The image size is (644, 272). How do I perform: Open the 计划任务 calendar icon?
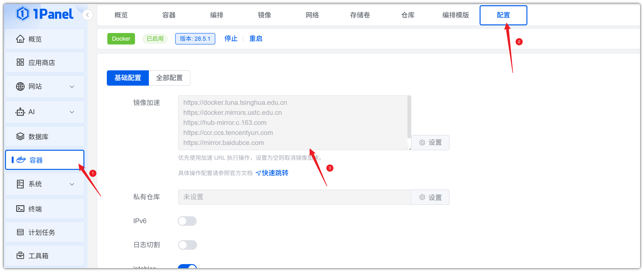pos(20,232)
